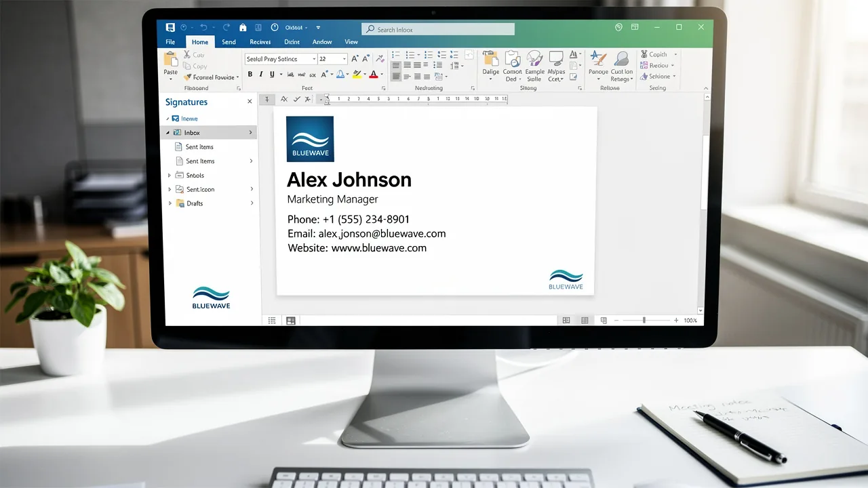Click the grow font size icon
This screenshot has width=868, height=488.
[355, 59]
